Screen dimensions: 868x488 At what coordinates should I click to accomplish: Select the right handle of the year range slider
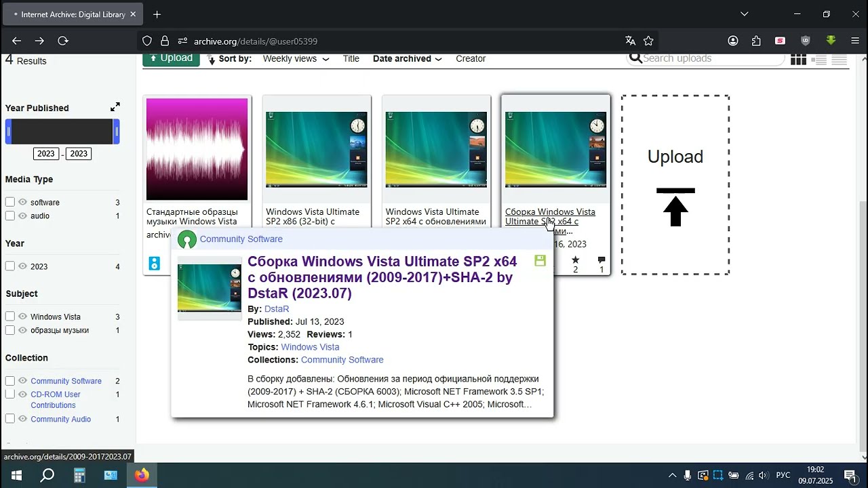[x=117, y=131]
